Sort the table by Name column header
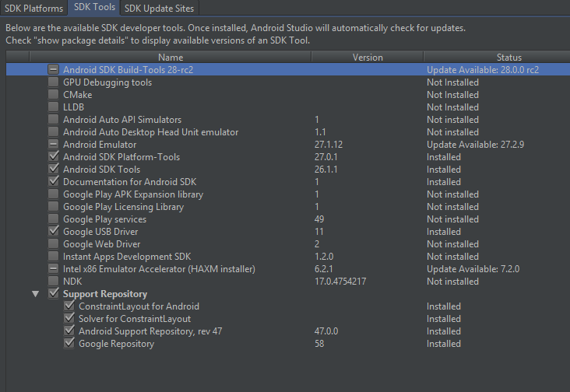 point(170,57)
